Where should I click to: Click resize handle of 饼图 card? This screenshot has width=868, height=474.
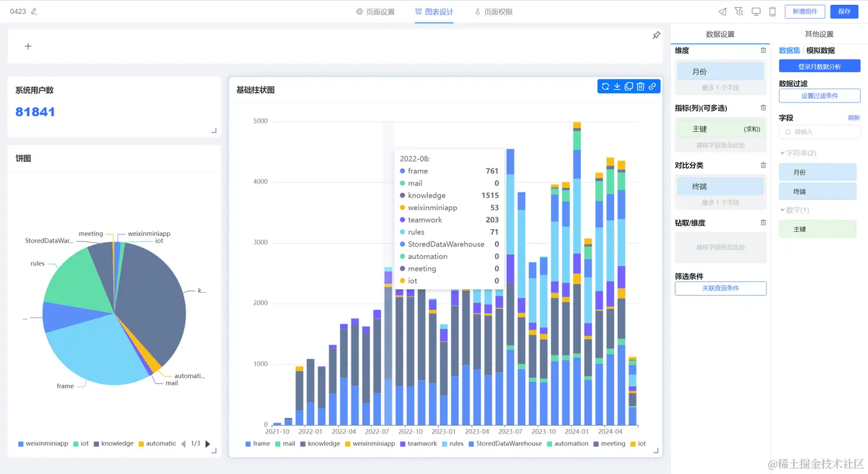[213, 451]
